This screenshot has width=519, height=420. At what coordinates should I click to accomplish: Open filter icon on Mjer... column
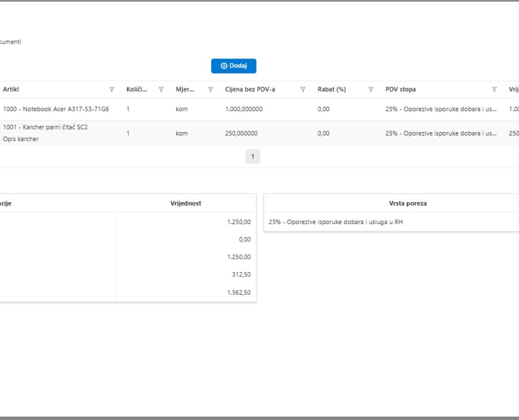[210, 90]
